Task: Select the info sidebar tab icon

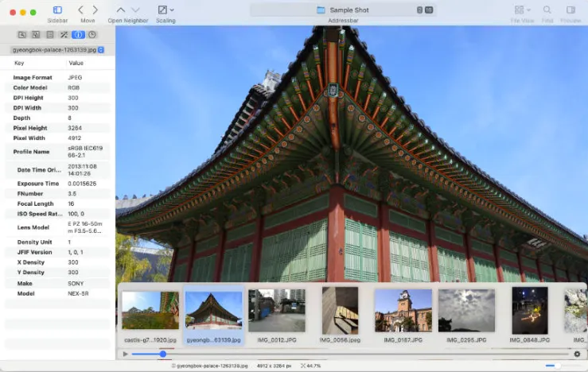Action: (78, 35)
